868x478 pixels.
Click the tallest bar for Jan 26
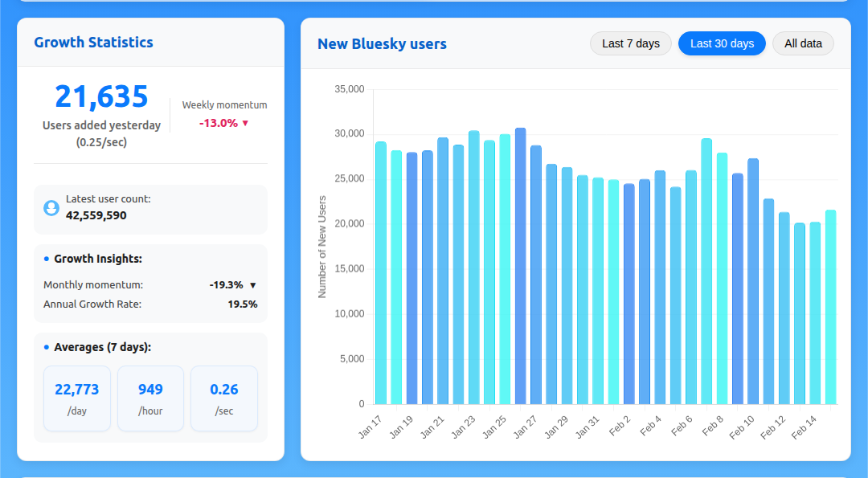coord(520,266)
